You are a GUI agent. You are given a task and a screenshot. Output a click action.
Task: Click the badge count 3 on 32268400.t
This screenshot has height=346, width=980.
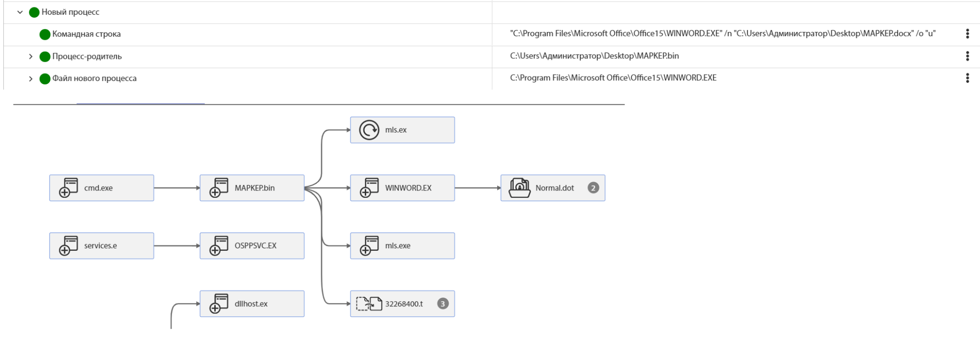click(443, 304)
